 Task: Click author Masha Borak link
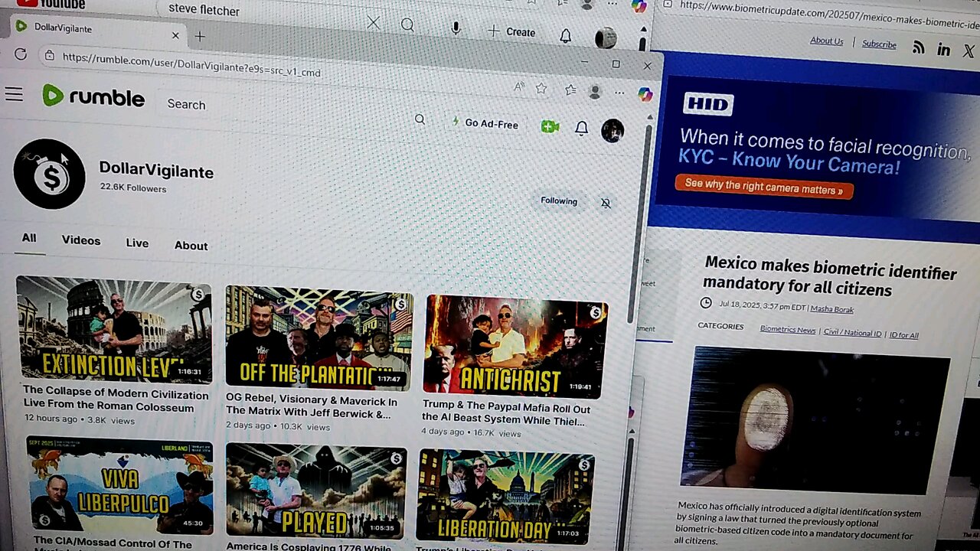(x=832, y=309)
